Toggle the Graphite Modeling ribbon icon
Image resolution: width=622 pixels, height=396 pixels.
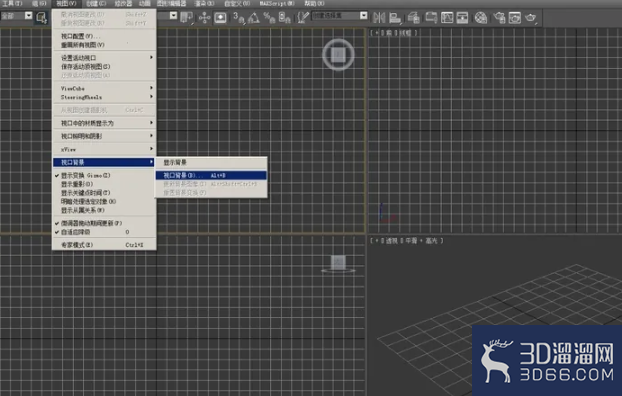pyautogui.click(x=431, y=17)
